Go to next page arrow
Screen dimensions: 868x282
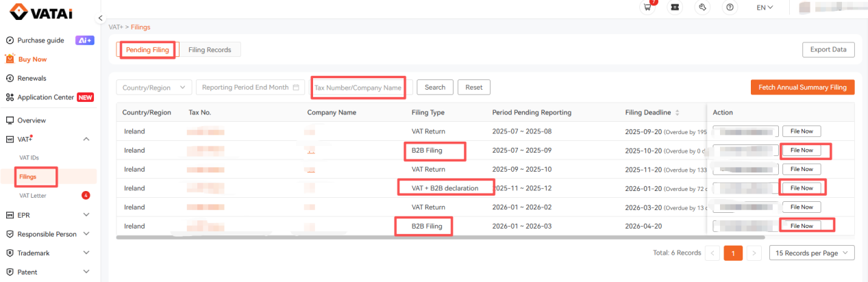[754, 253]
